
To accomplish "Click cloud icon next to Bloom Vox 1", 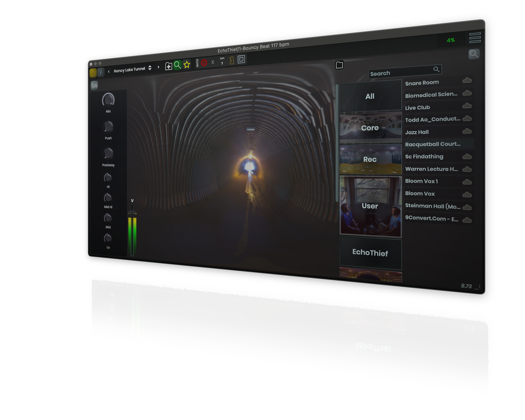I will click(467, 182).
